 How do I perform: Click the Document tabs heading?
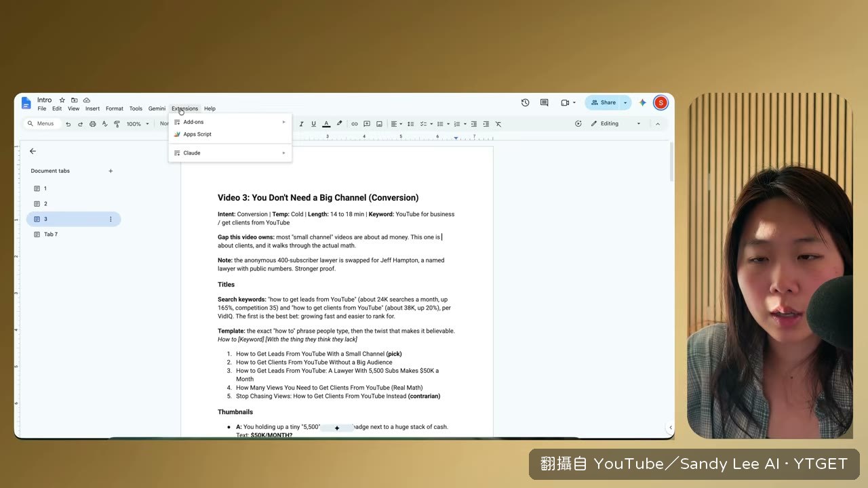(x=50, y=171)
